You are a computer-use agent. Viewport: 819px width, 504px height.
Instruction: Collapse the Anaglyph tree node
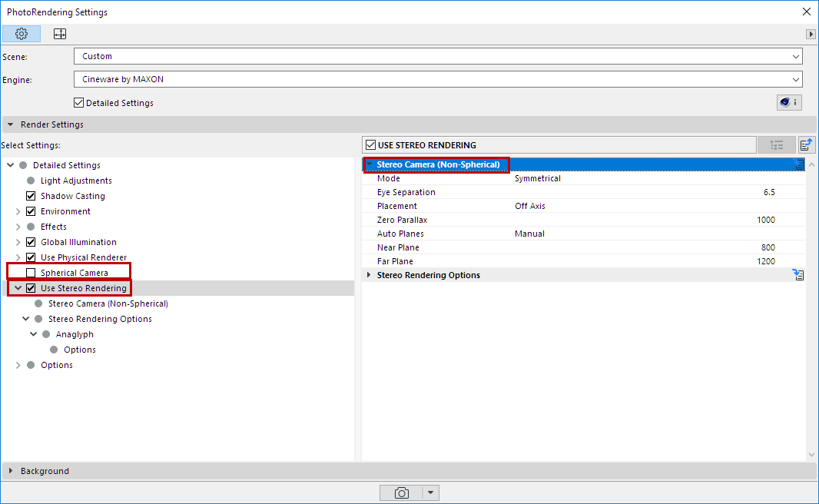pyautogui.click(x=34, y=333)
